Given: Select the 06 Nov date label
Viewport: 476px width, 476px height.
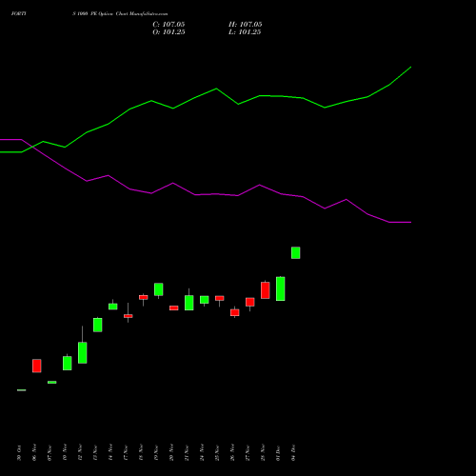Looking at the screenshot, I should (34, 452).
